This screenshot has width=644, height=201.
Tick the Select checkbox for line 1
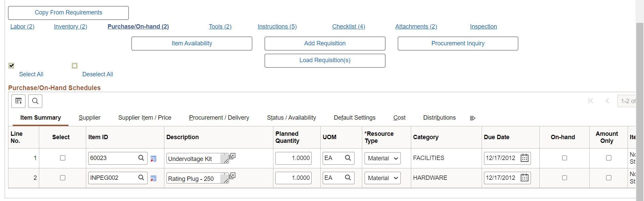(63, 158)
